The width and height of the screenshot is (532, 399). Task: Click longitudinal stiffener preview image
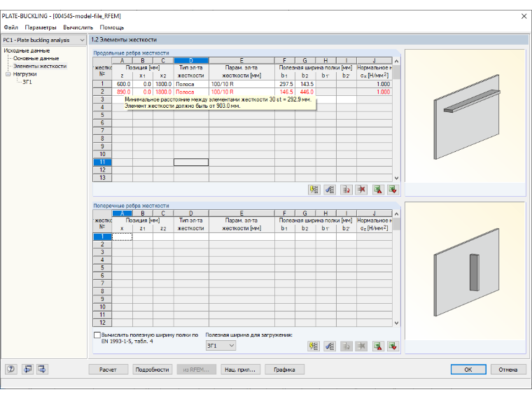click(465, 116)
